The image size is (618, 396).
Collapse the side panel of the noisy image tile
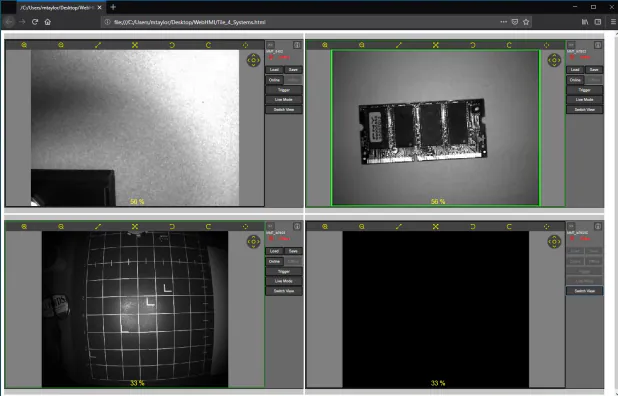270,45
